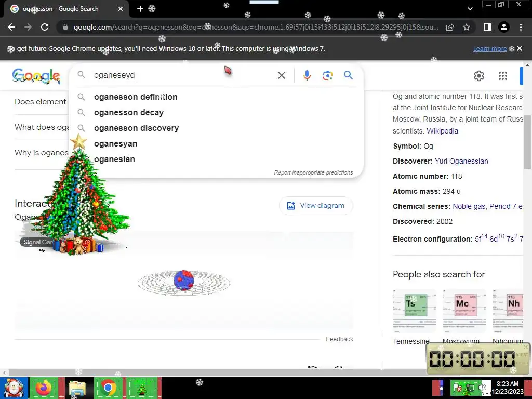This screenshot has height=399, width=532.
Task: Expand question starting Does element
Action: pyautogui.click(x=42, y=102)
